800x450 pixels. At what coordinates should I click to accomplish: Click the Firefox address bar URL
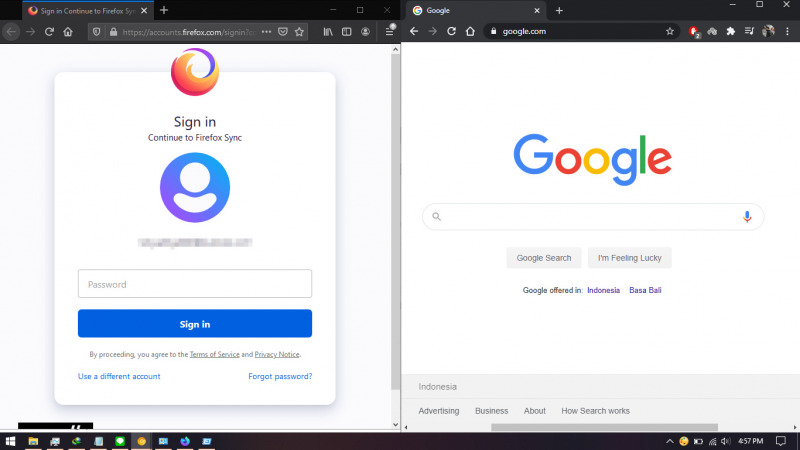point(189,32)
